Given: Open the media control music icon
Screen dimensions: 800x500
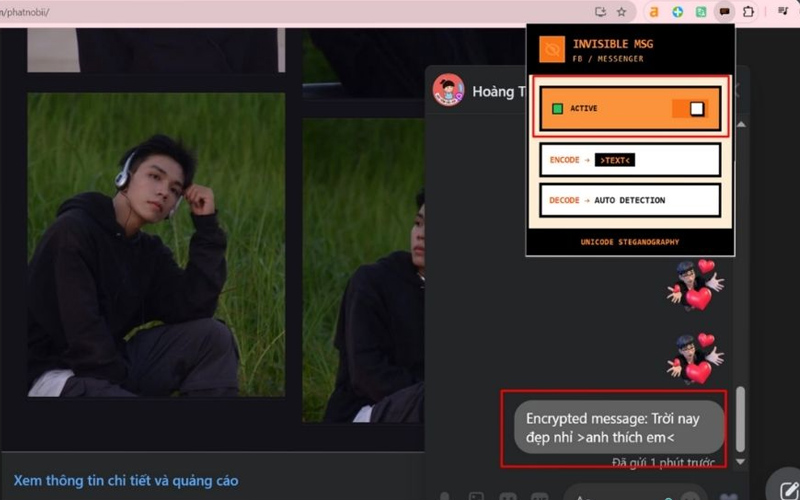Looking at the screenshot, I should [783, 12].
